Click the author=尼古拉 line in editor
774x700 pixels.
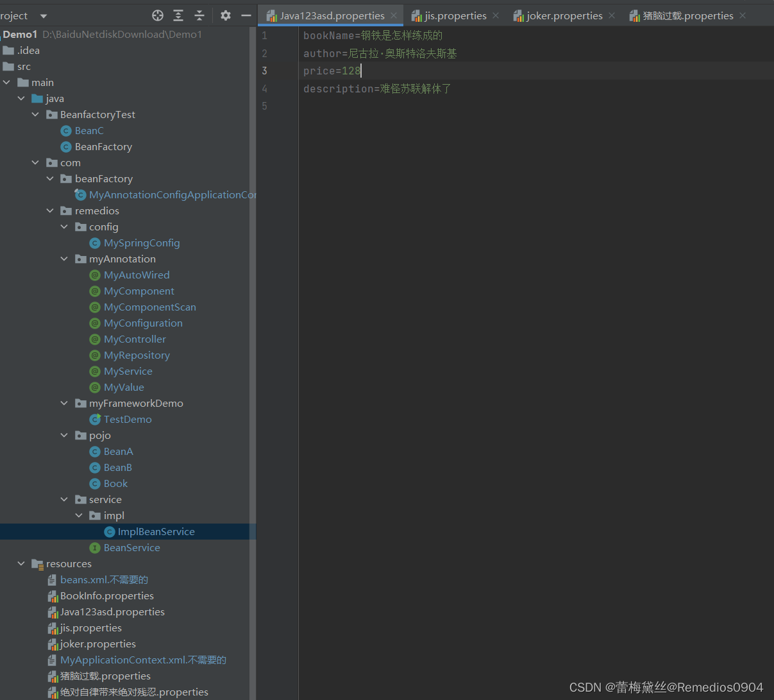coord(380,53)
